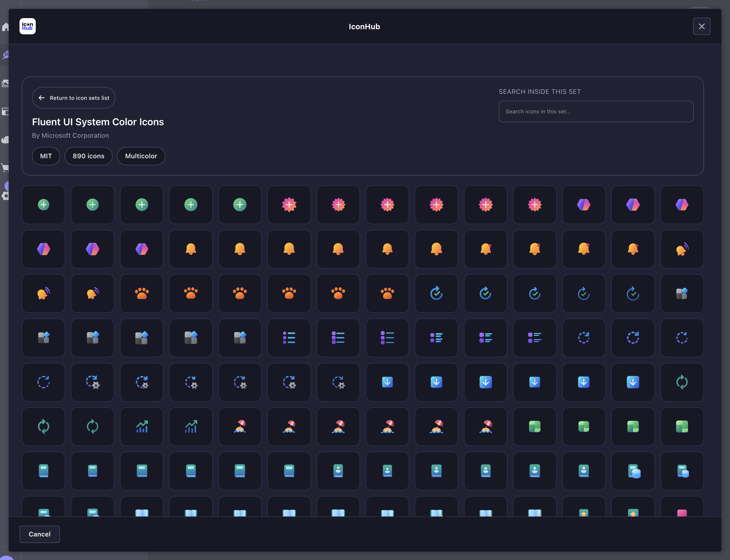
Task: Choose the first purple hexagon gradient icon
Action: pos(584,205)
